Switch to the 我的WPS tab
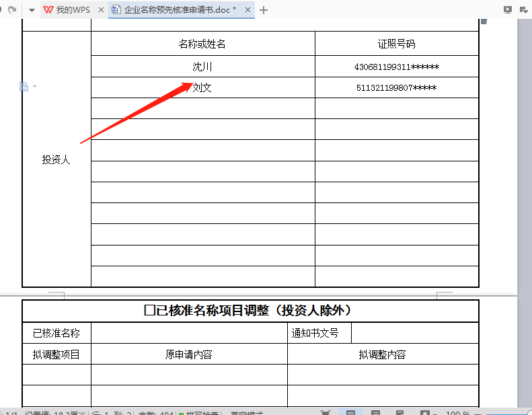Screen dimensions: 532x415 tap(71, 10)
